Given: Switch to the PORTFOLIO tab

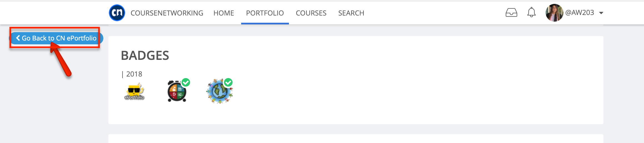Looking at the screenshot, I should (265, 13).
